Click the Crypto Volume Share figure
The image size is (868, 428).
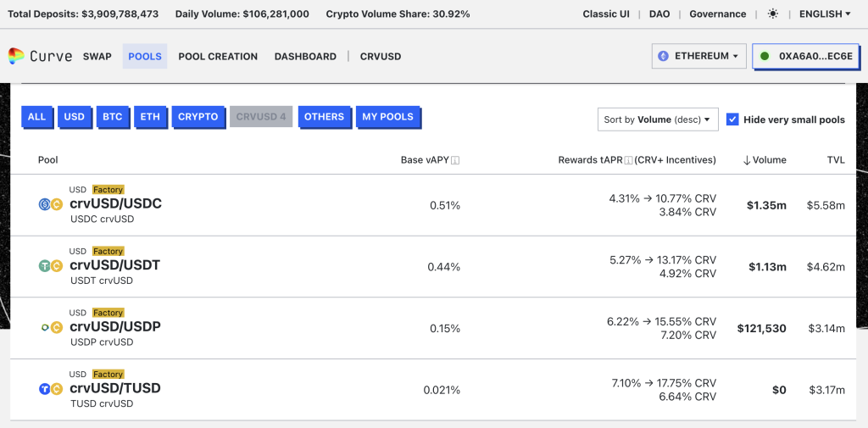[398, 14]
